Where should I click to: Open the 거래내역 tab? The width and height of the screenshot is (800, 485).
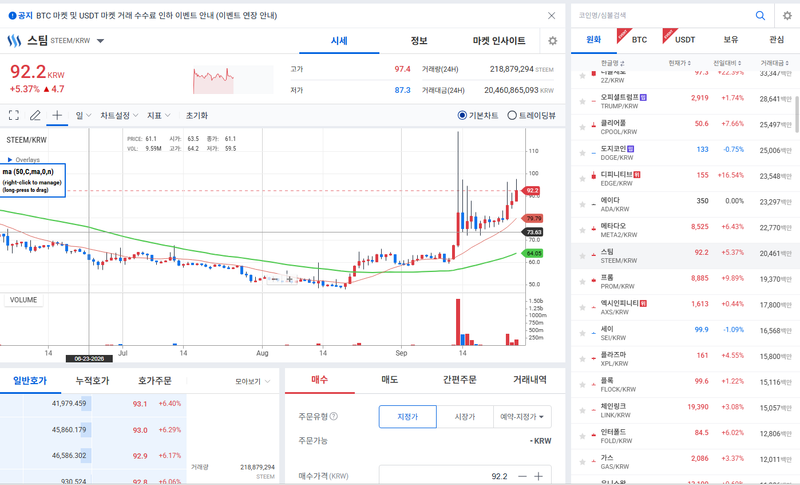(x=530, y=380)
